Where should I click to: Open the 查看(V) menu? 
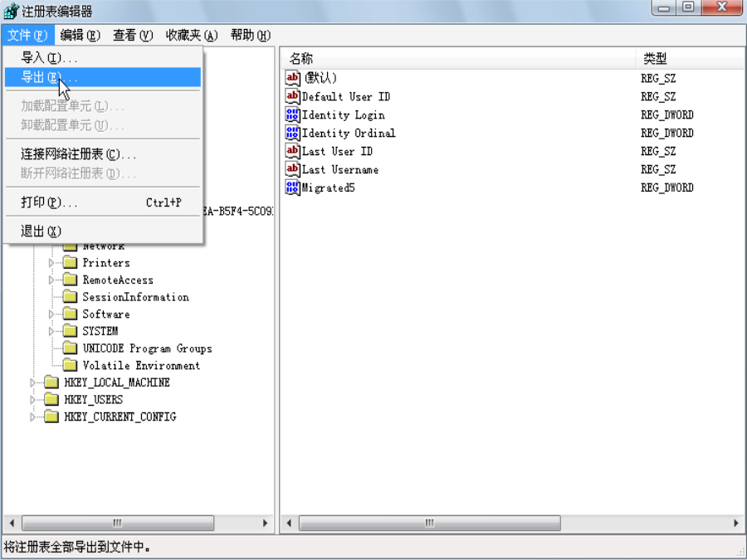[x=133, y=35]
